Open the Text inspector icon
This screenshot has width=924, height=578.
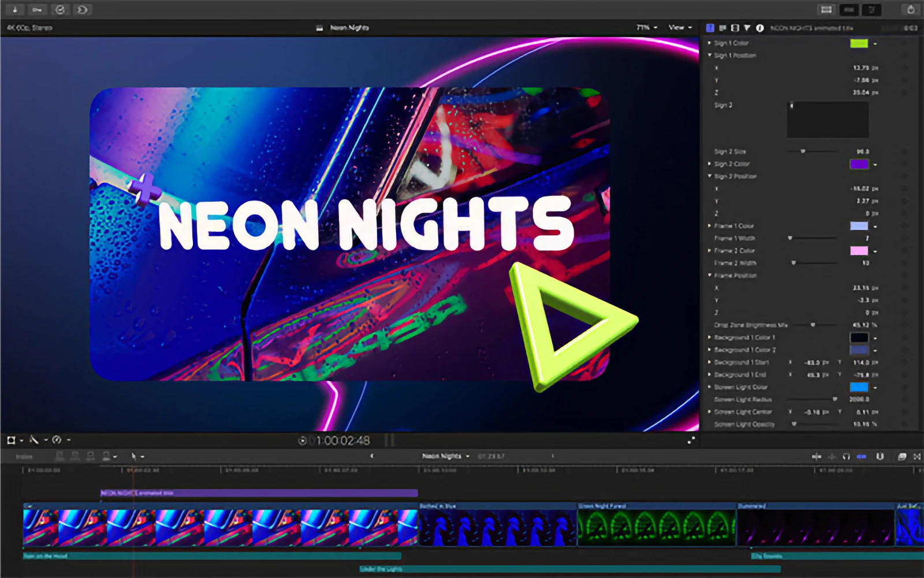point(722,28)
